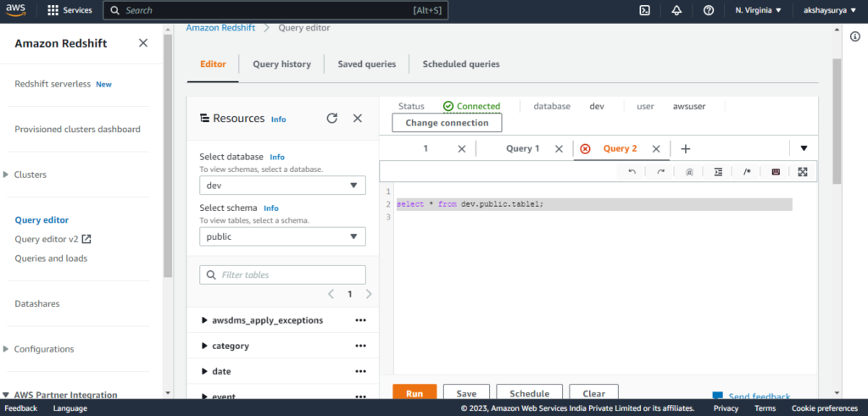Add a new query tab
868x416 pixels.
[x=686, y=149]
